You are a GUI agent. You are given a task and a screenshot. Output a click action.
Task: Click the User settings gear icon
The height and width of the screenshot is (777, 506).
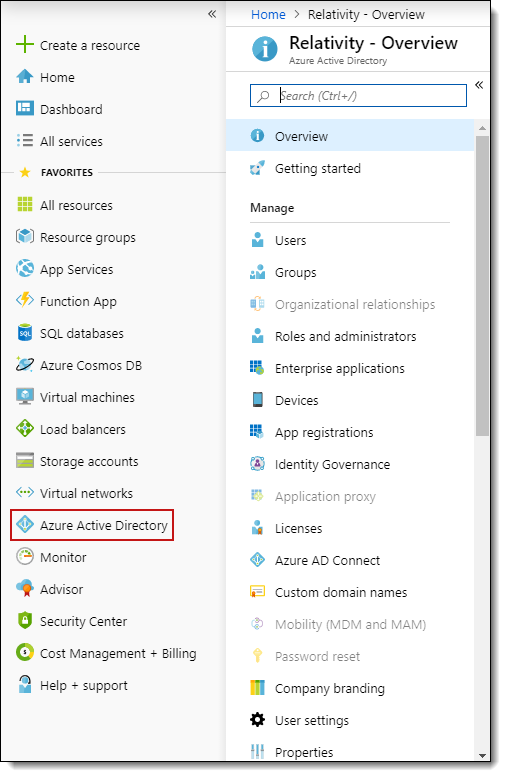click(257, 720)
